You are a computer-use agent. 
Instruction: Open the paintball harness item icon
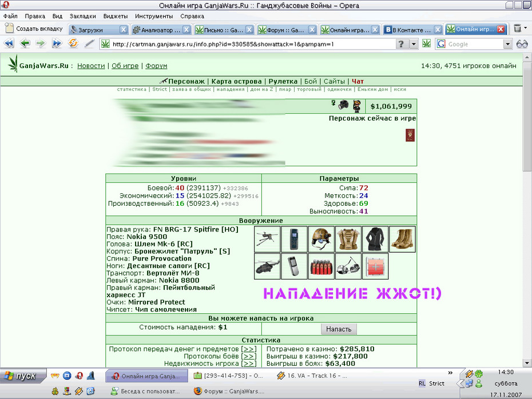(321, 266)
